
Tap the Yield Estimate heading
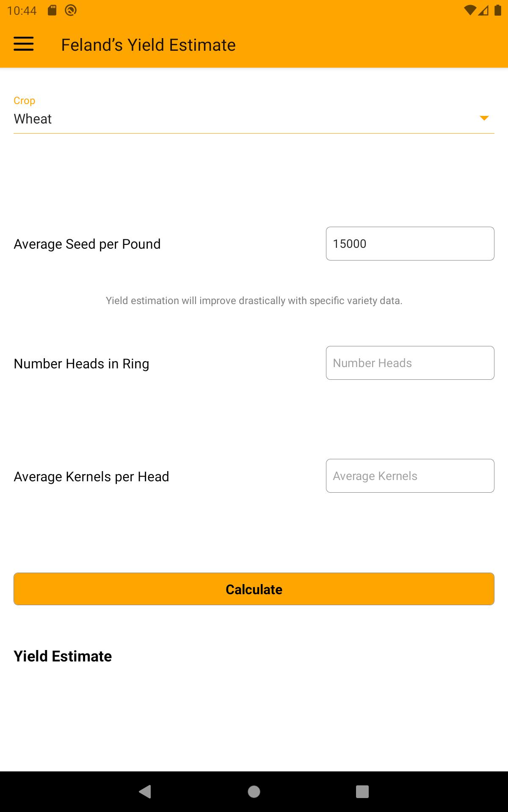63,656
